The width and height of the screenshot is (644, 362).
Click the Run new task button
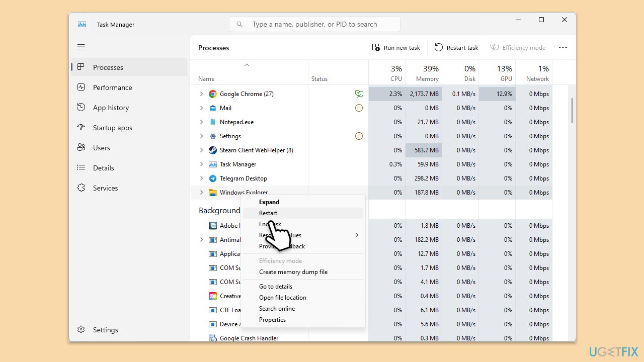pyautogui.click(x=396, y=47)
